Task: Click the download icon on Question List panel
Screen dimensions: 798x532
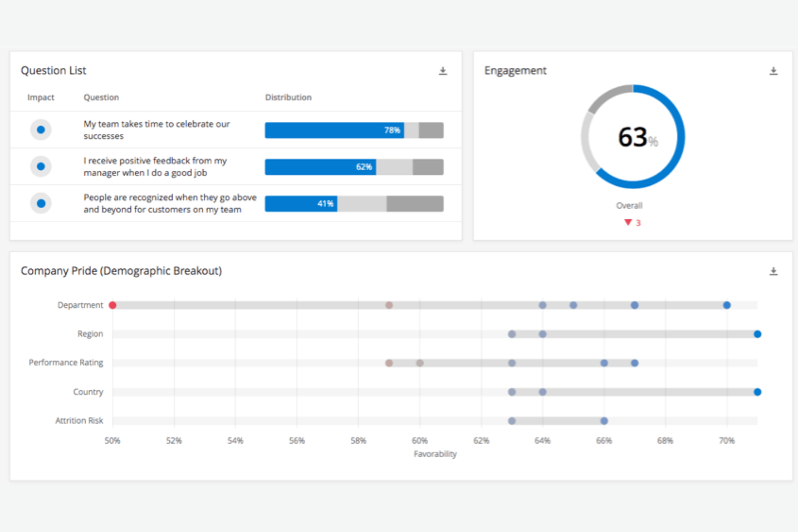Action: coord(443,70)
